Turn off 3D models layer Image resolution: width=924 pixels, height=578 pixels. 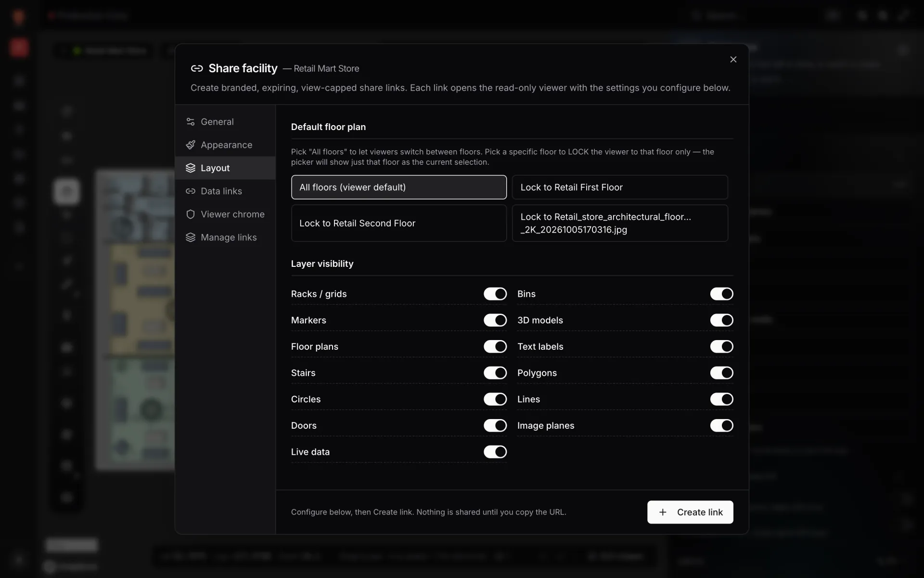(x=721, y=320)
